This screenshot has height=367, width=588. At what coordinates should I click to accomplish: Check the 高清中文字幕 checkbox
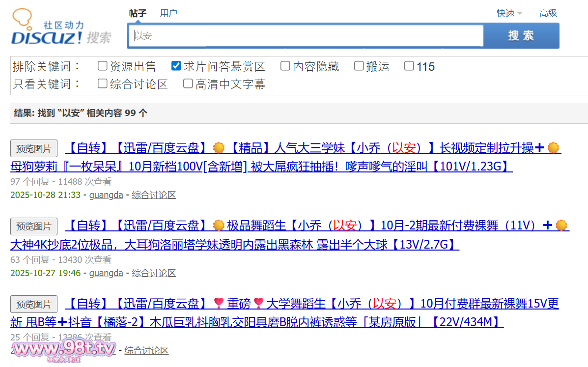188,84
